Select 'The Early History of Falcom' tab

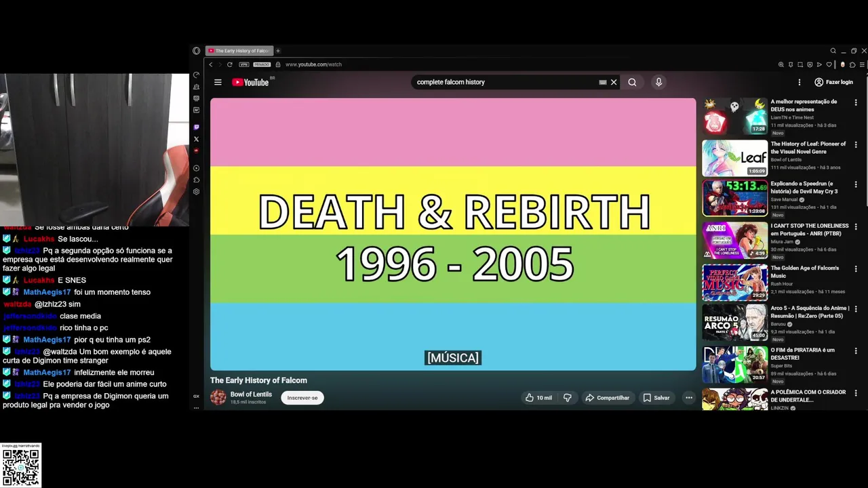(x=239, y=51)
